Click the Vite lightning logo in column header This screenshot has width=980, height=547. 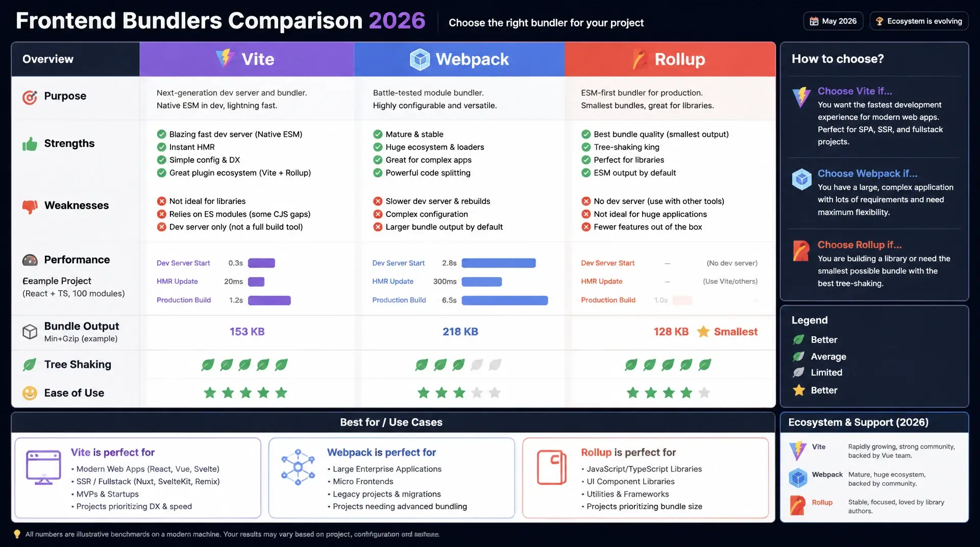(225, 59)
